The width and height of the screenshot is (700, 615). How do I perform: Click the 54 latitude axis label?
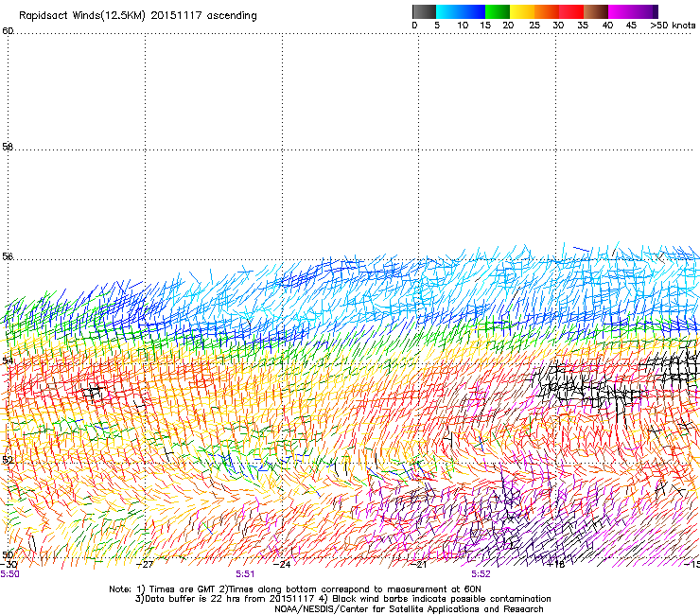click(8, 360)
